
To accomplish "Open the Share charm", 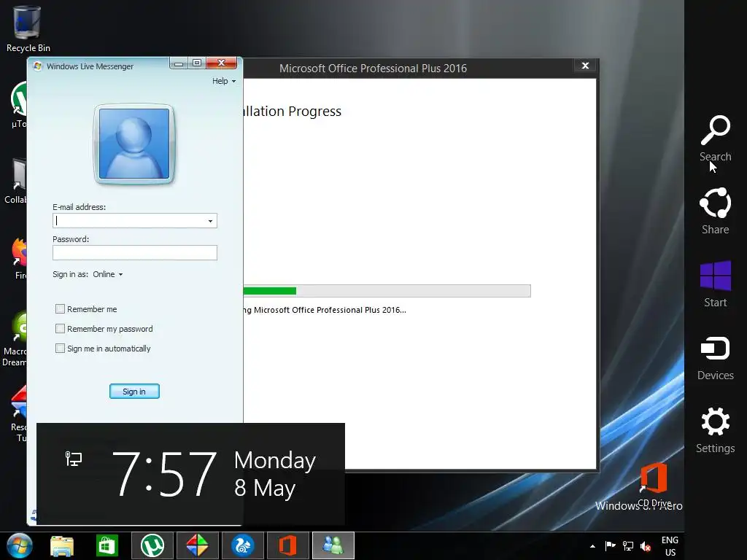I will 715,211.
